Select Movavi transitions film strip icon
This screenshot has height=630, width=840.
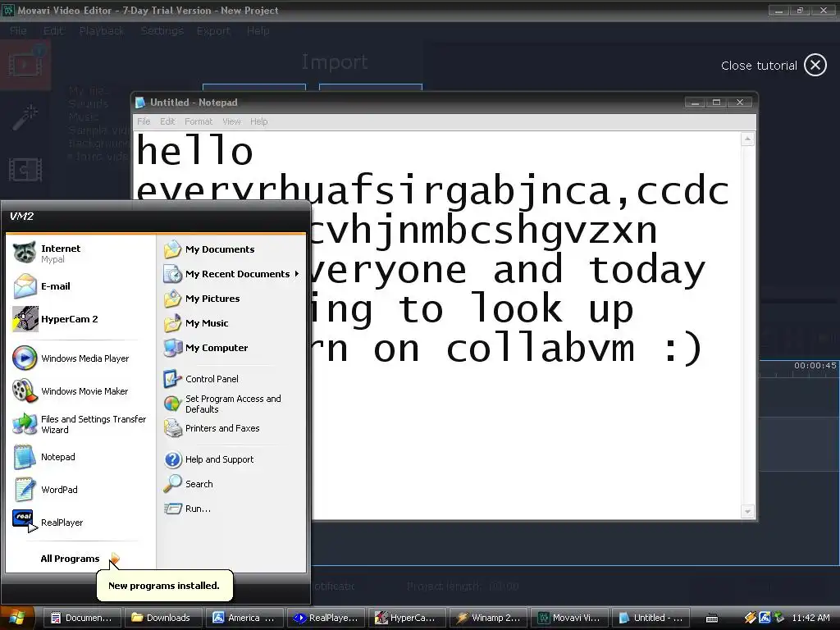pyautogui.click(x=25, y=171)
